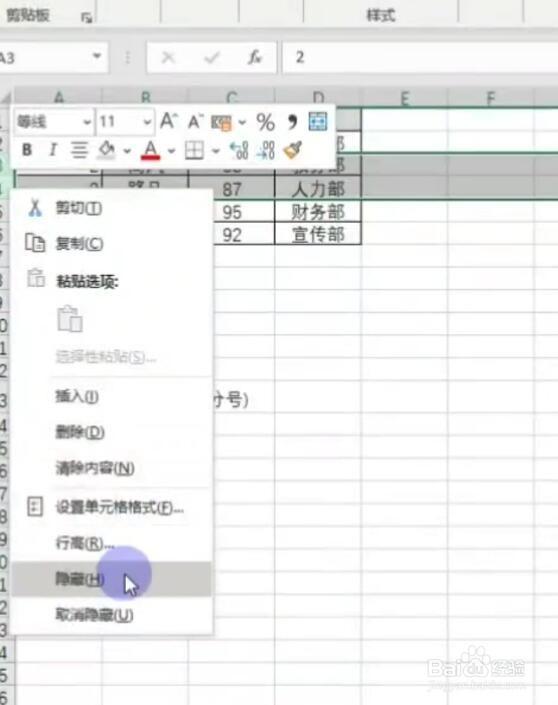Increase decimal places icon
This screenshot has height=705, width=558.
tap(239, 150)
